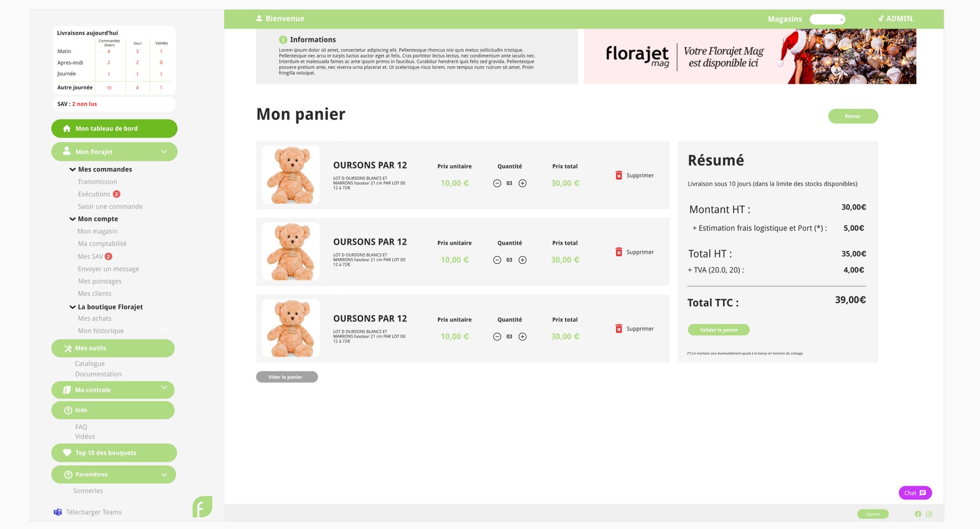The image size is (980, 529).
Task: Click the Informations info icon
Action: tap(283, 40)
